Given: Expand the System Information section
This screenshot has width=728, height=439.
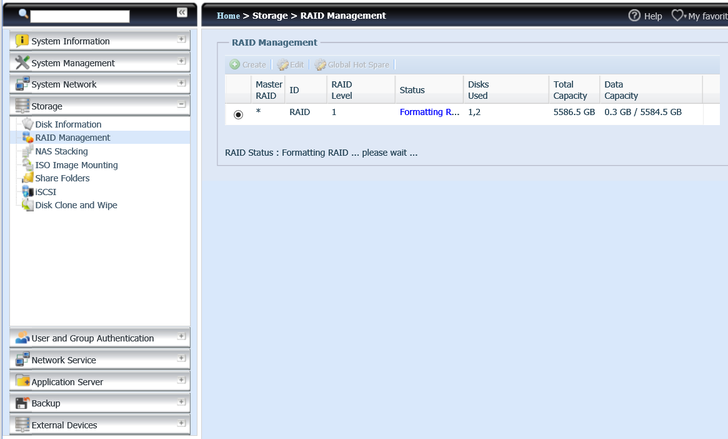Looking at the screenshot, I should click(181, 40).
